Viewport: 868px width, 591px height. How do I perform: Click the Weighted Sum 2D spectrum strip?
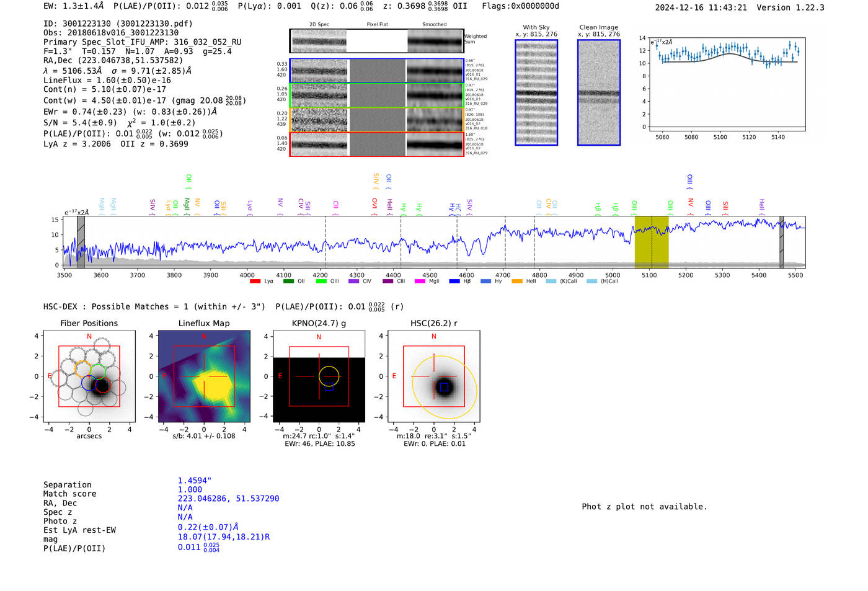tap(377, 41)
